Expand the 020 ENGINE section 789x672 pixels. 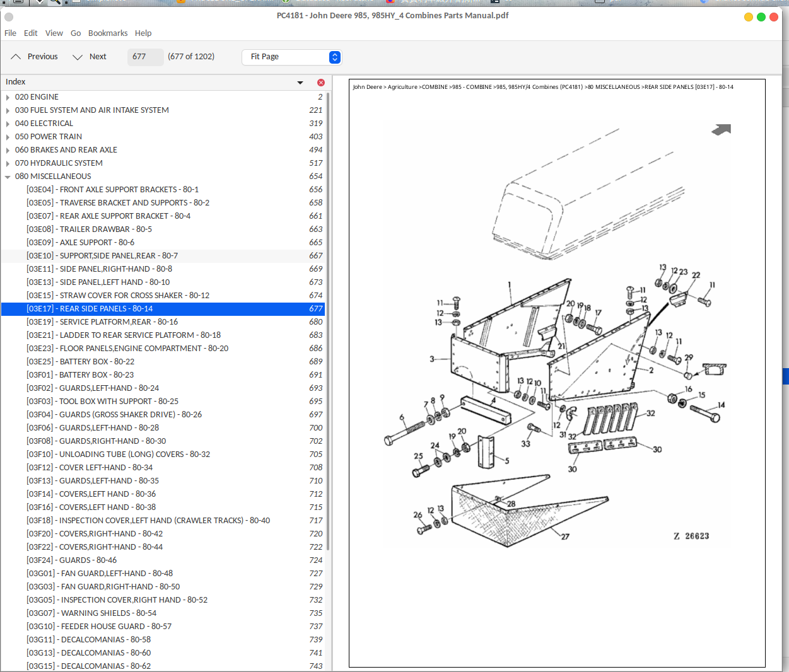point(8,97)
